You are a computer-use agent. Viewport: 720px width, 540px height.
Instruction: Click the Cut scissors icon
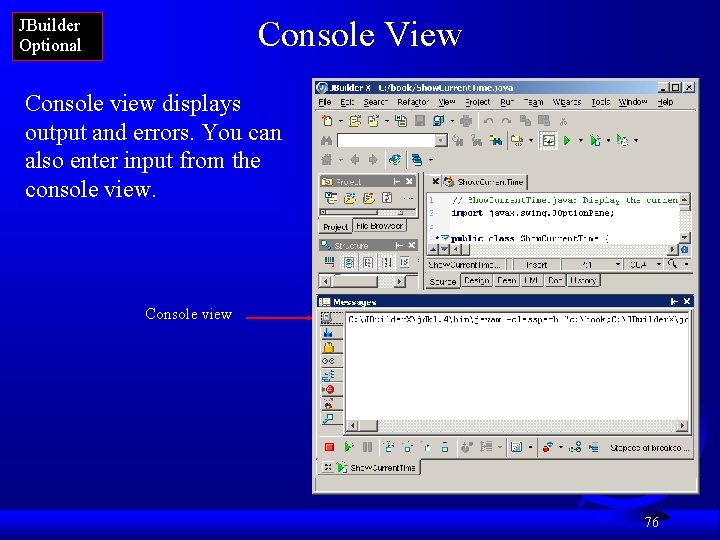tap(563, 121)
